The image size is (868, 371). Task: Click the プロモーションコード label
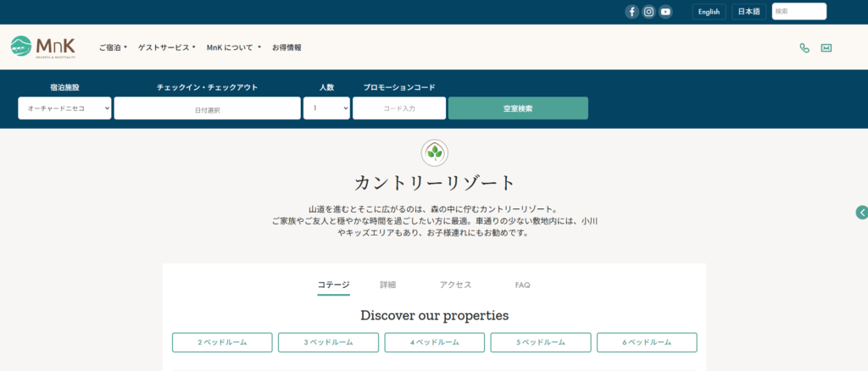pyautogui.click(x=399, y=87)
